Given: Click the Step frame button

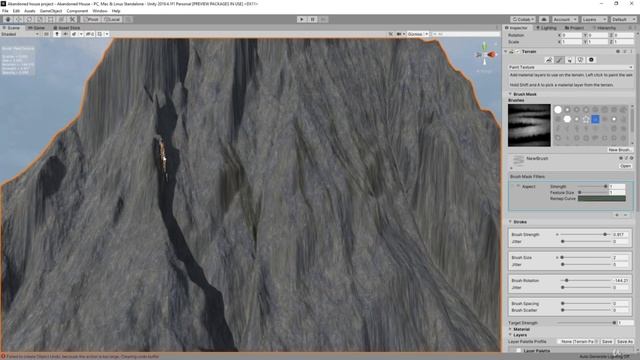Looking at the screenshot, I should click(x=323, y=19).
